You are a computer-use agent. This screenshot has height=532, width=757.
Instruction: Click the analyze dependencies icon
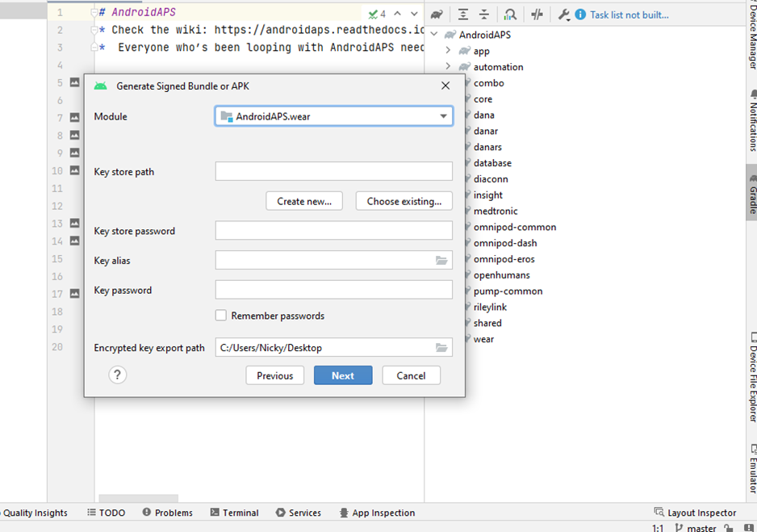point(510,15)
